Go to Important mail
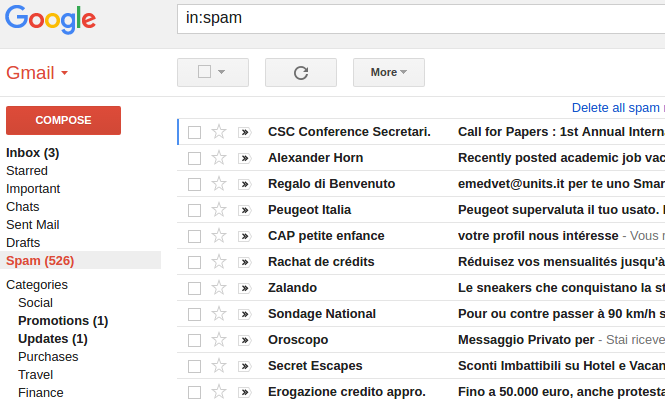 coord(33,189)
